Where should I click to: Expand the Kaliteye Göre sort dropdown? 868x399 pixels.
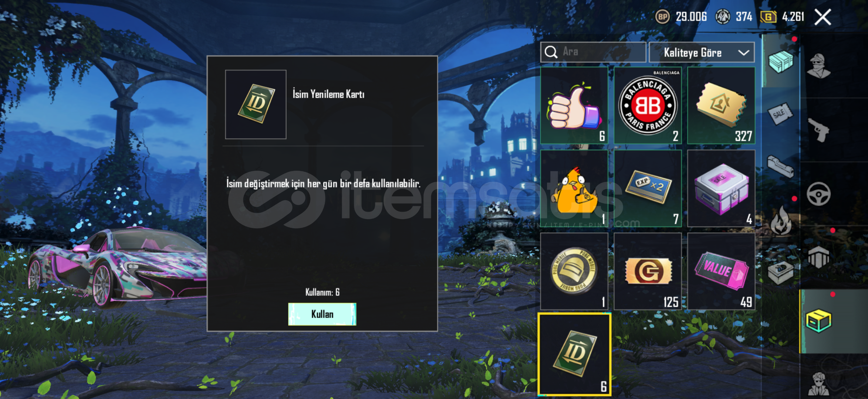click(702, 52)
